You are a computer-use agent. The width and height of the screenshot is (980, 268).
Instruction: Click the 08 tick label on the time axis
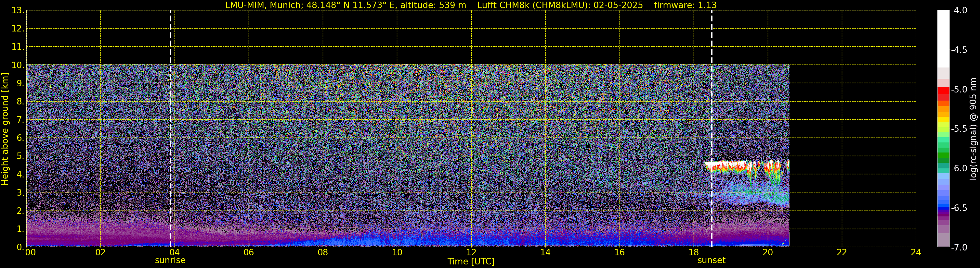[323, 252]
